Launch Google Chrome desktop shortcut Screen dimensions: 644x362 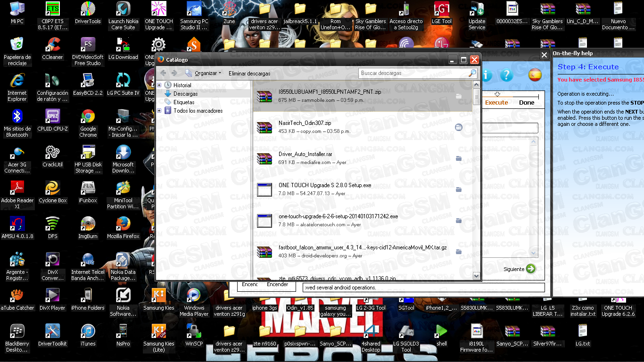pos(88,123)
